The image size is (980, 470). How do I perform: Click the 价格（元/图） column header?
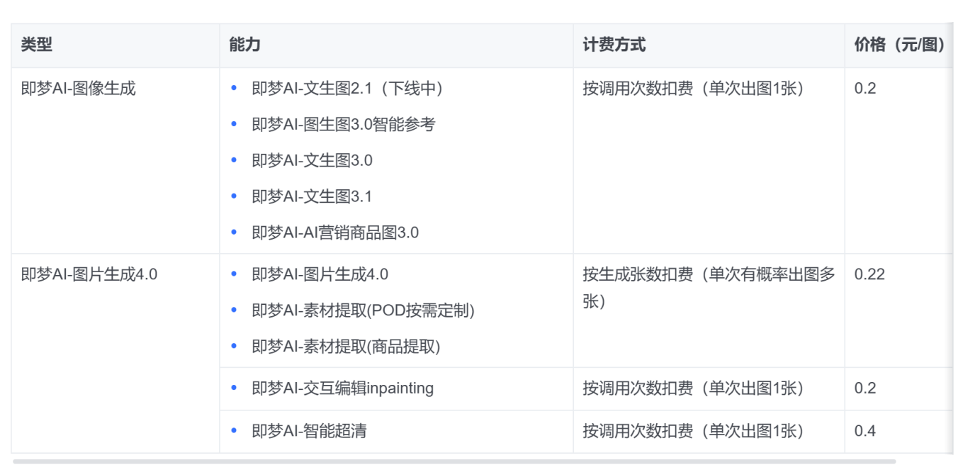(x=899, y=45)
